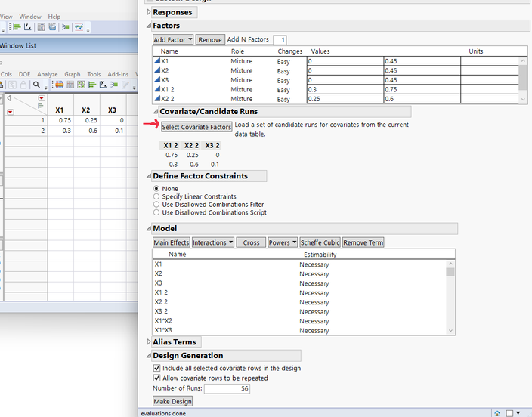Click the X3 factor triangle icon
532x417 pixels.
pyautogui.click(x=157, y=80)
